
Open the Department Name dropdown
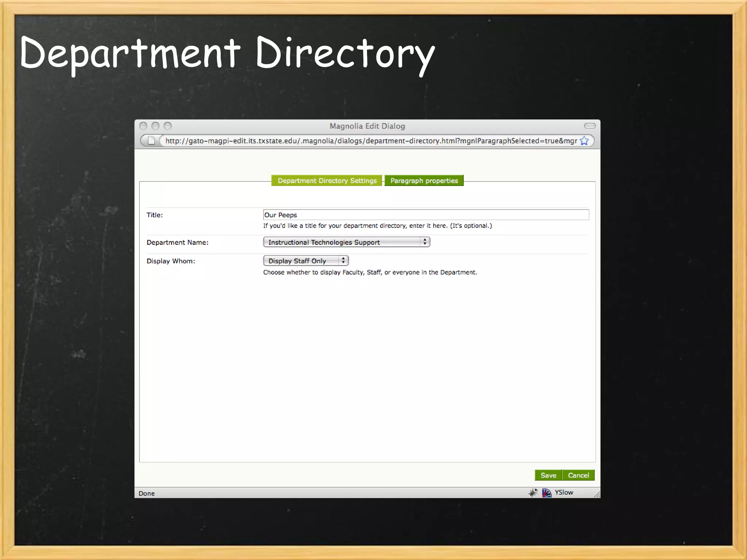click(x=347, y=242)
